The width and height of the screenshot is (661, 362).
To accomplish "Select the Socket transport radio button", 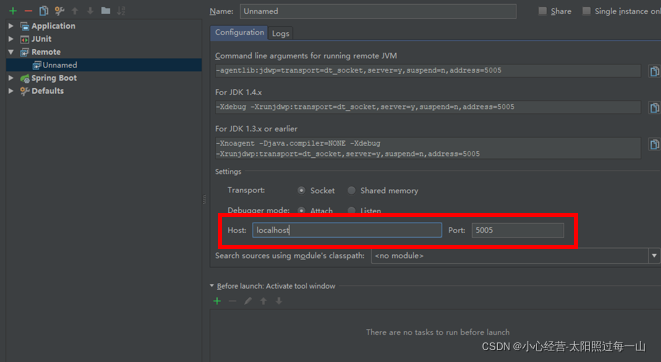I will [x=301, y=190].
